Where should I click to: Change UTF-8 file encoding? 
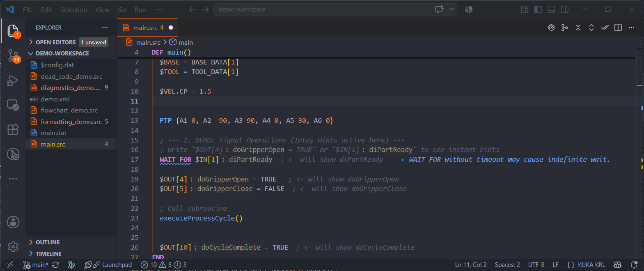click(536, 265)
